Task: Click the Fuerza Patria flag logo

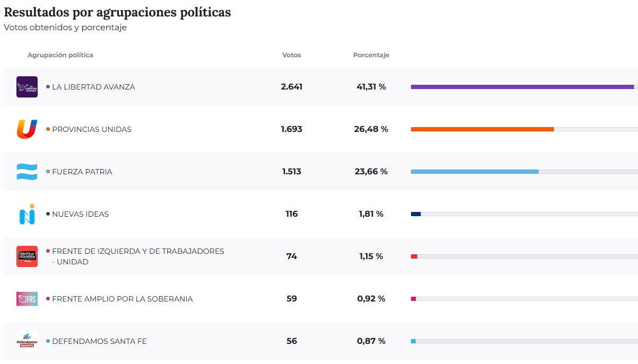Action: tap(27, 172)
